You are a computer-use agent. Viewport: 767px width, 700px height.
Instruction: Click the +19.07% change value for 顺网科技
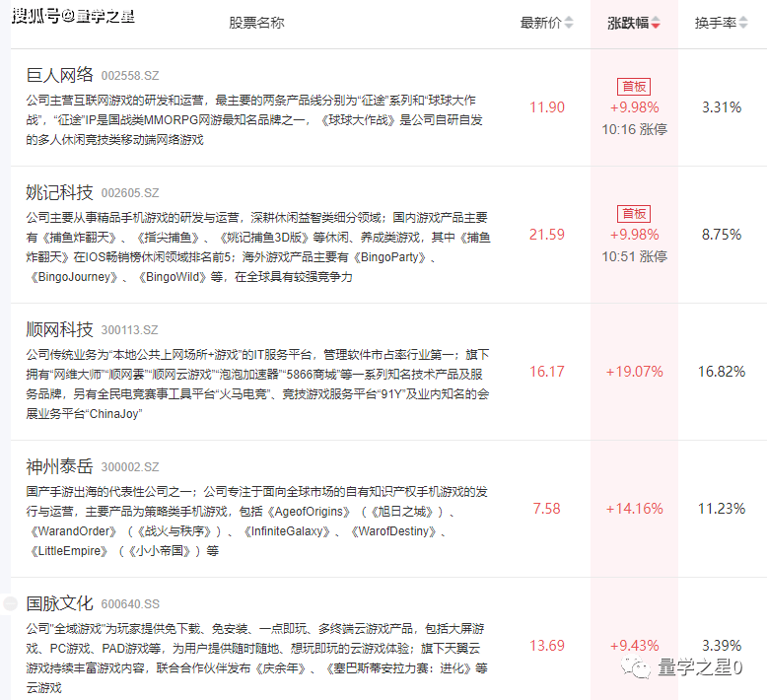point(634,372)
